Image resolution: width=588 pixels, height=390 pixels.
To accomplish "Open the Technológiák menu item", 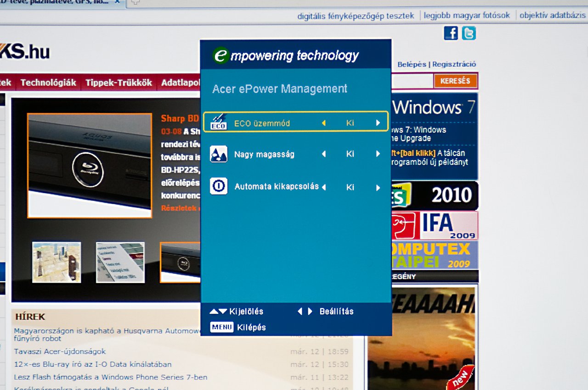I will (x=48, y=83).
